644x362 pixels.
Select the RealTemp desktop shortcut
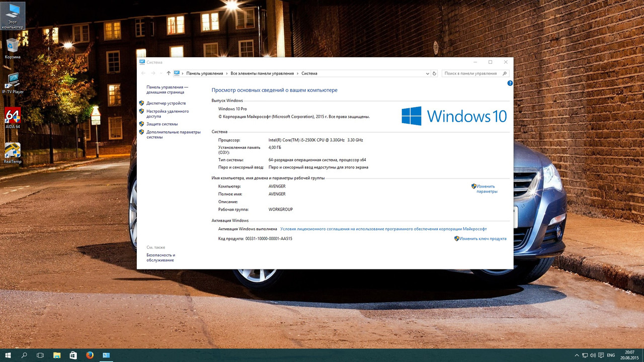(13, 153)
